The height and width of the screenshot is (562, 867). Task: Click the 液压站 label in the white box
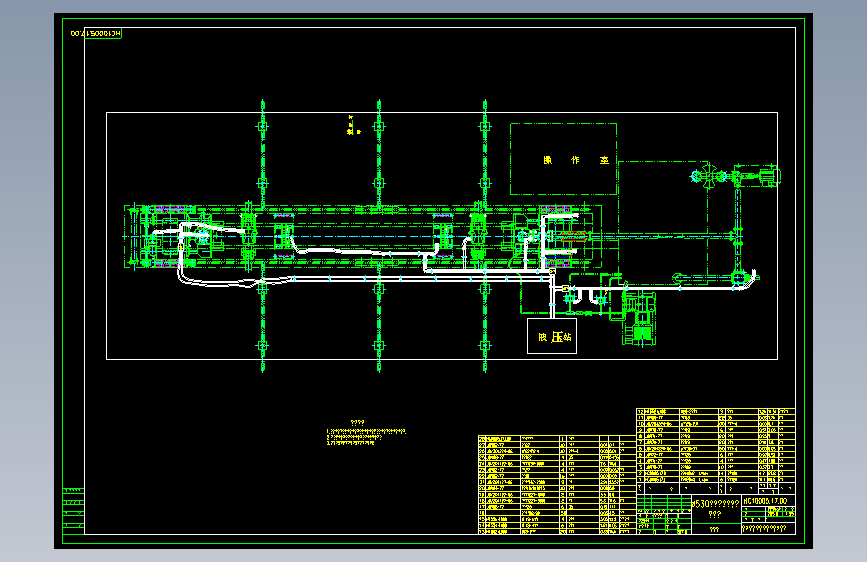point(555,337)
